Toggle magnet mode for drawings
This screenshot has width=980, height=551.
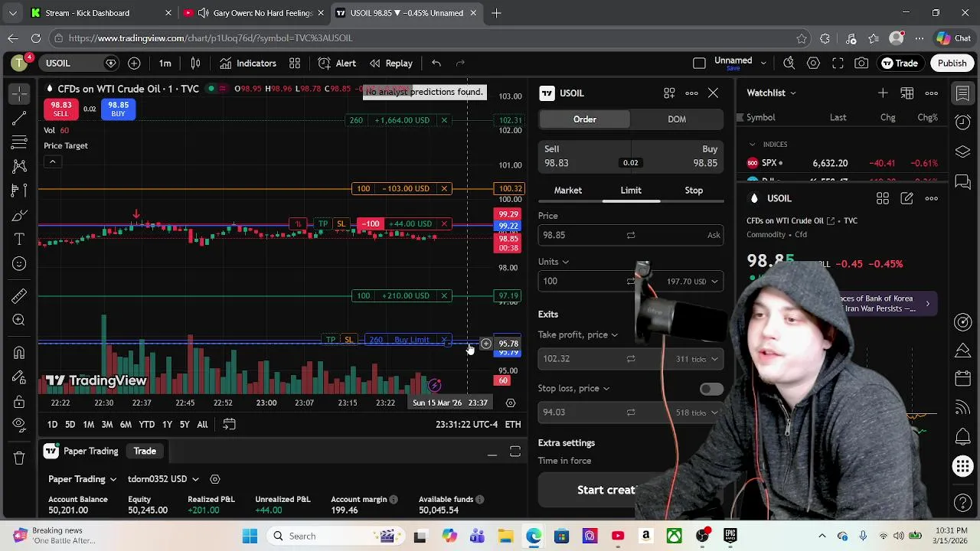coord(19,352)
